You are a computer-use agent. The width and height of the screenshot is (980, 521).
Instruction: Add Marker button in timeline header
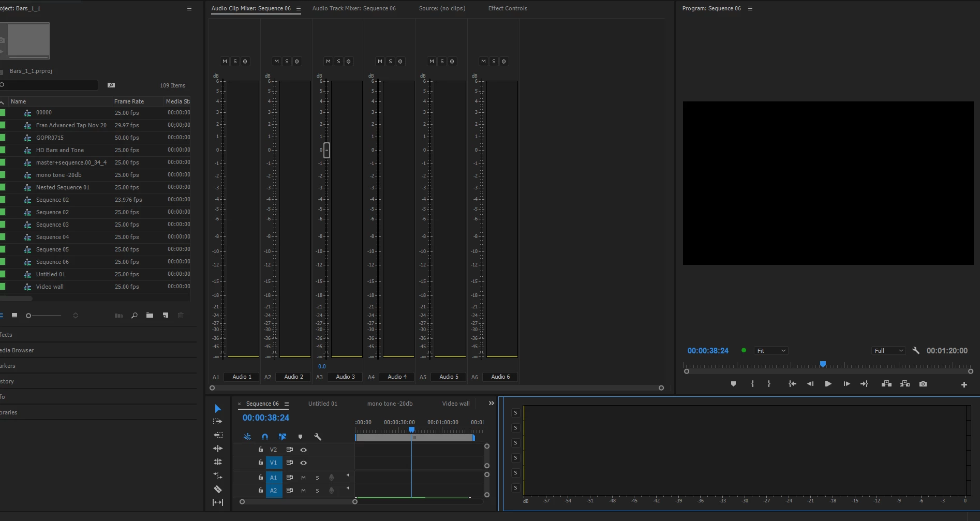pyautogui.click(x=300, y=437)
